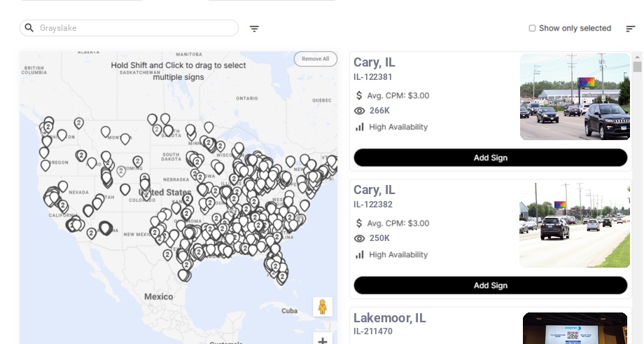Viewport: 644px width, 344px height.
Task: Open the Lakemoor IL-211470 thumbnail
Action: [575, 328]
